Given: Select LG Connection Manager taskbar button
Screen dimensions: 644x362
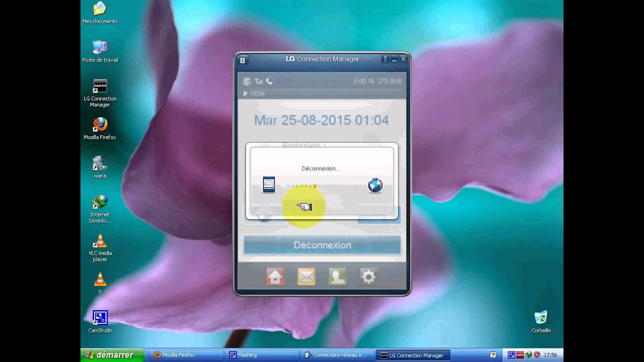Looking at the screenshot, I should (413, 355).
